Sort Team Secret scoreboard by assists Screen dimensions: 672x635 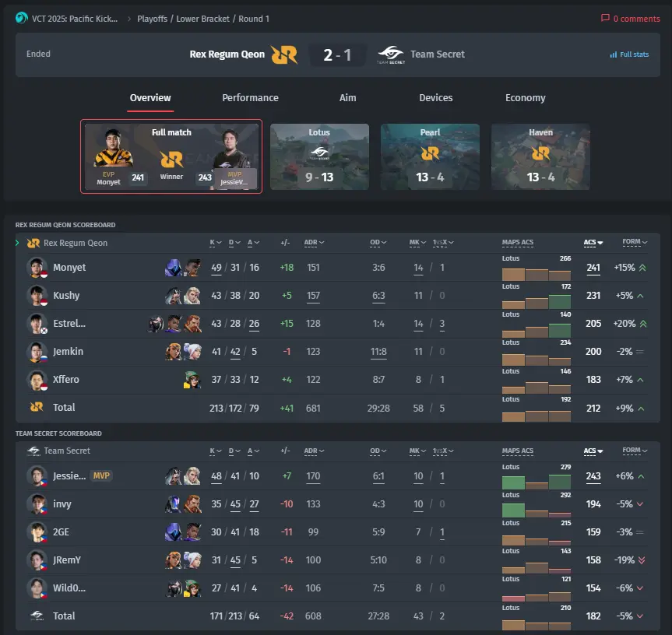(x=253, y=451)
